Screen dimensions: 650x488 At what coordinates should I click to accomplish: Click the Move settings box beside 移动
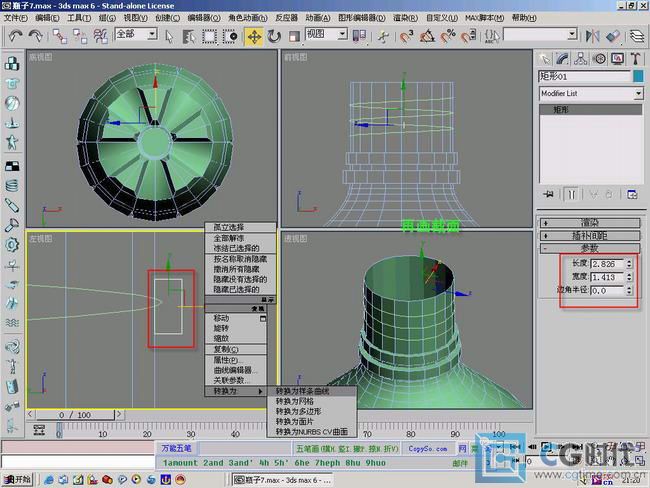tap(262, 318)
